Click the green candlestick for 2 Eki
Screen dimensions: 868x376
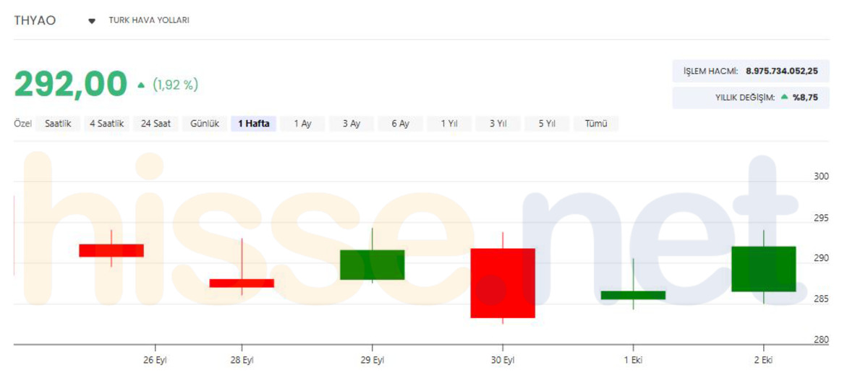pyautogui.click(x=764, y=269)
